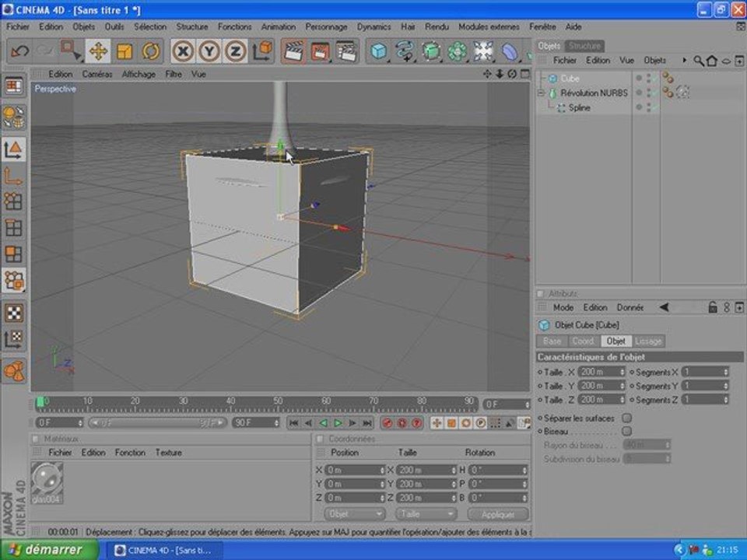This screenshot has width=747, height=560.
Task: Open the viewport Caméras menu
Action: point(97,74)
